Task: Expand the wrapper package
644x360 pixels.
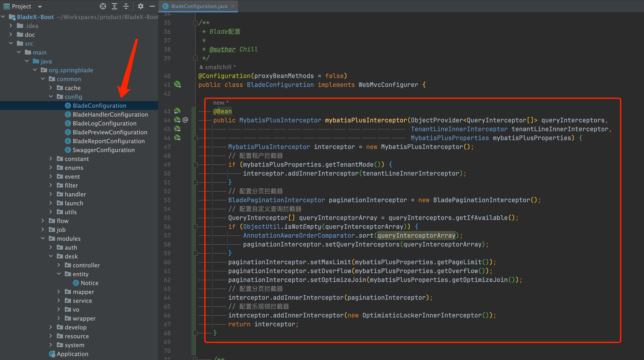Action: click(x=59, y=318)
